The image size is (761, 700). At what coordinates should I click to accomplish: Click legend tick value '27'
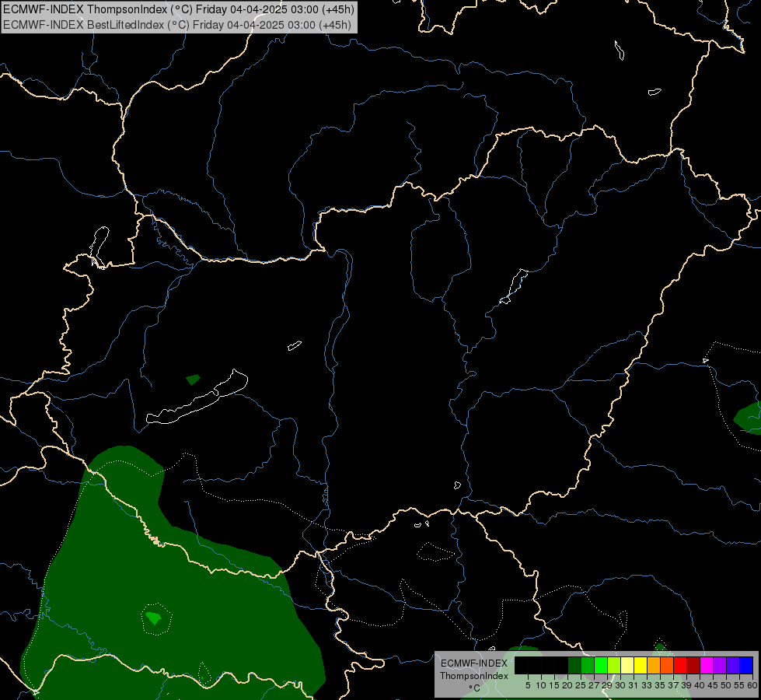594,685
